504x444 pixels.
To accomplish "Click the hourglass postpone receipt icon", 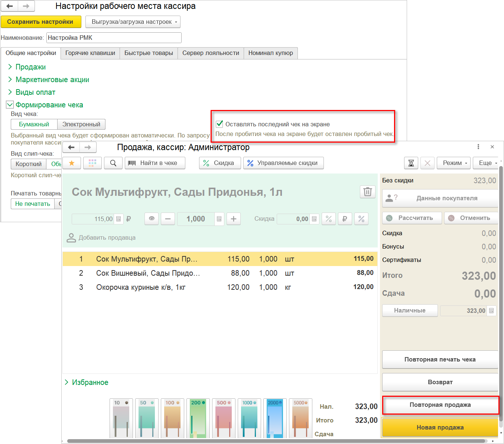I will 411,163.
